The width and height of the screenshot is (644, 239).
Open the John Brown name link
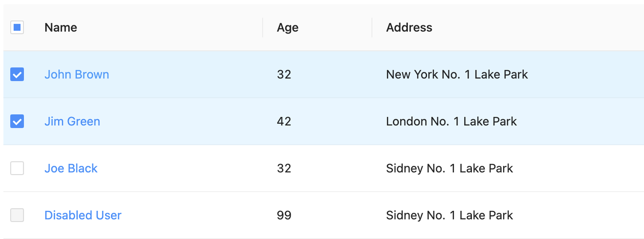(76, 75)
